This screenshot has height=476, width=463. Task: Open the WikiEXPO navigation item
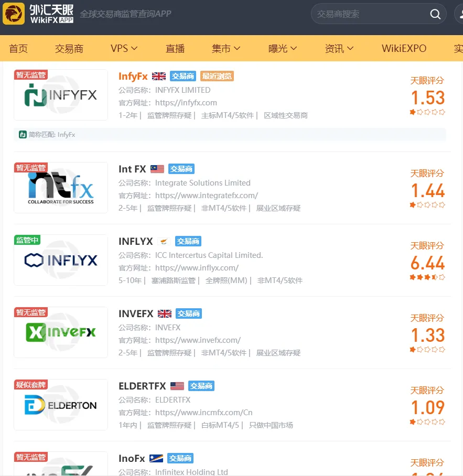404,48
